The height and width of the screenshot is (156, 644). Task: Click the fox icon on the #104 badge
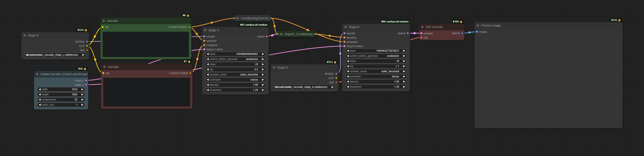click(461, 22)
